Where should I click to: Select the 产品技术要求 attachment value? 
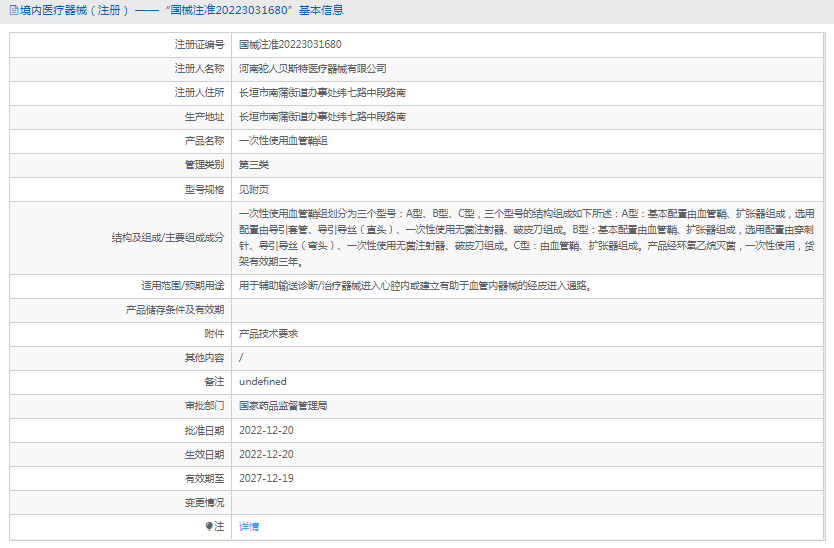click(x=269, y=334)
